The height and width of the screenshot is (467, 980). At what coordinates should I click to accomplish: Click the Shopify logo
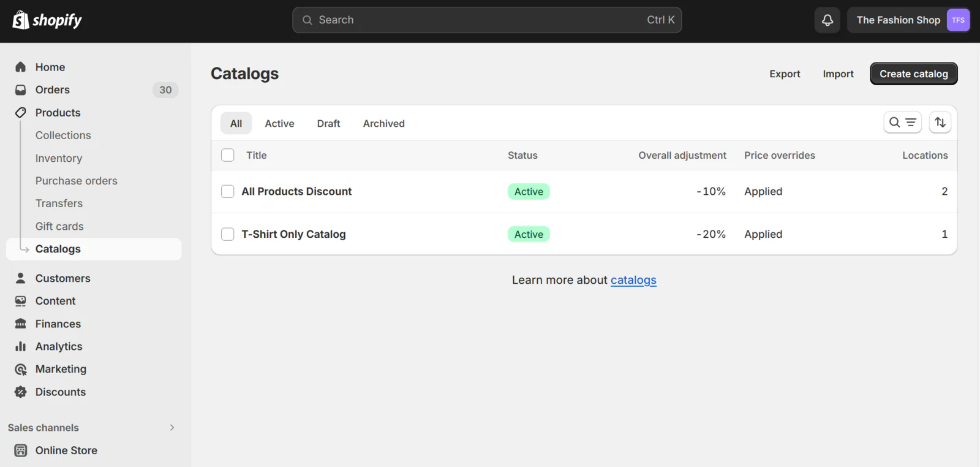coord(47,20)
